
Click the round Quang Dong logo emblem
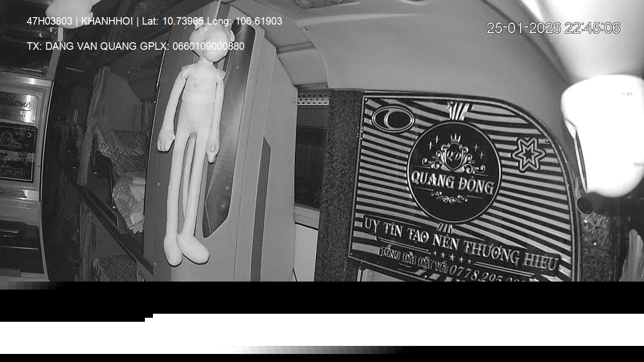click(453, 172)
